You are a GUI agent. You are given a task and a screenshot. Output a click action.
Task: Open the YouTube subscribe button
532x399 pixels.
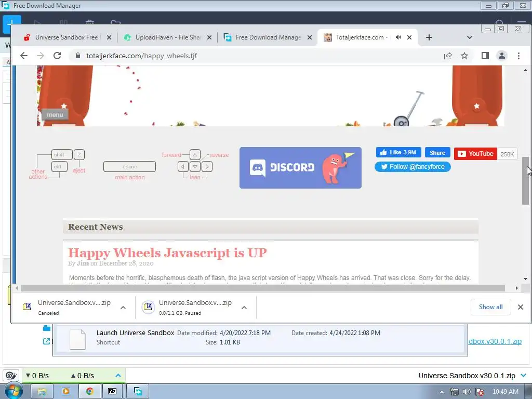(x=476, y=154)
